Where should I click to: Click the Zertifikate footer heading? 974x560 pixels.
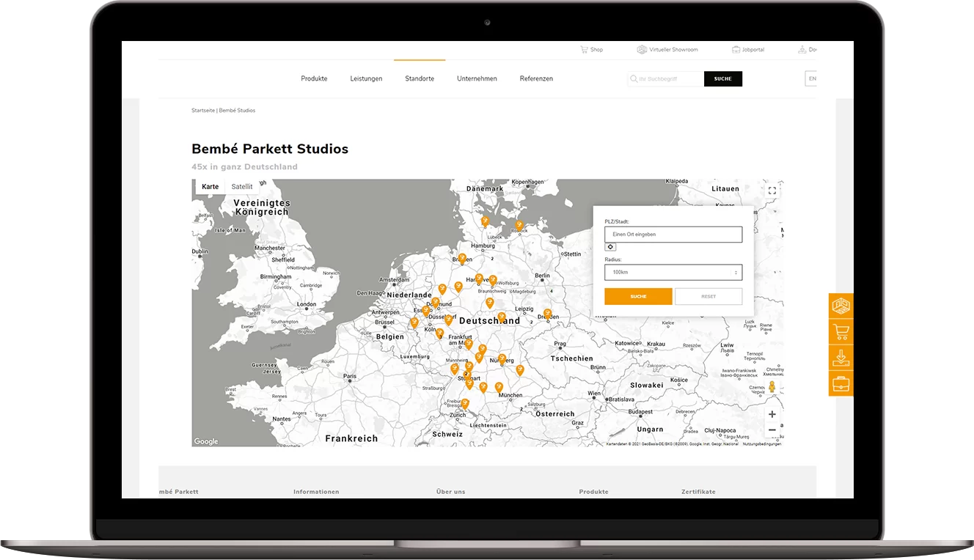point(698,492)
